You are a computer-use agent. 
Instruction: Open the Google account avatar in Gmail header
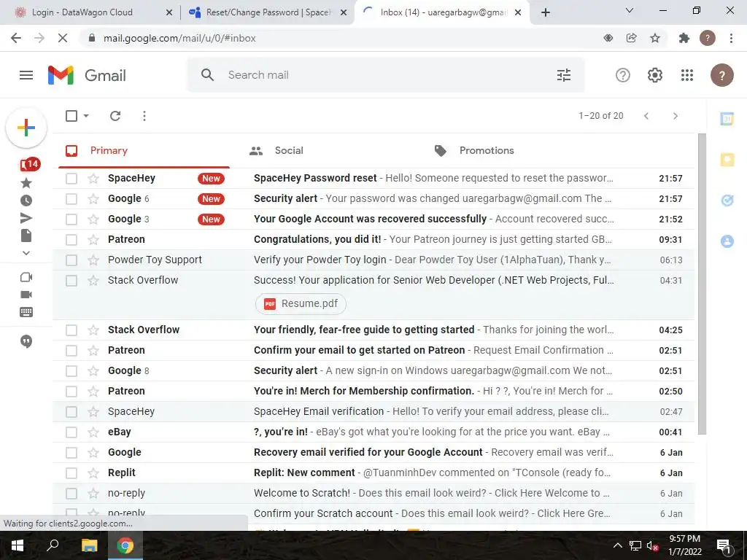tap(721, 75)
